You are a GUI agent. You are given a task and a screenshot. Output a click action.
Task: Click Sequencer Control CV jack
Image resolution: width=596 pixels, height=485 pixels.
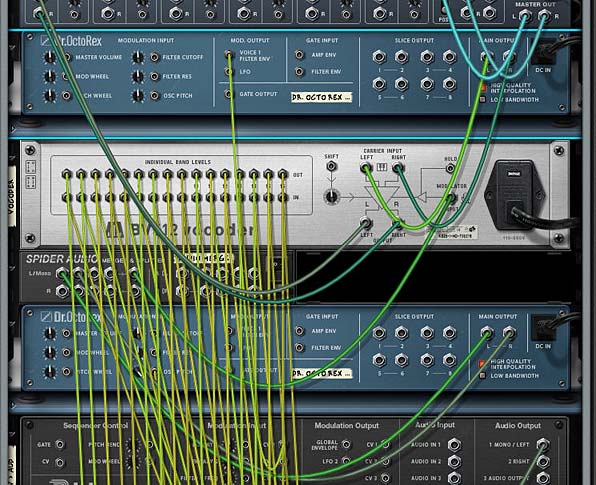60,462
